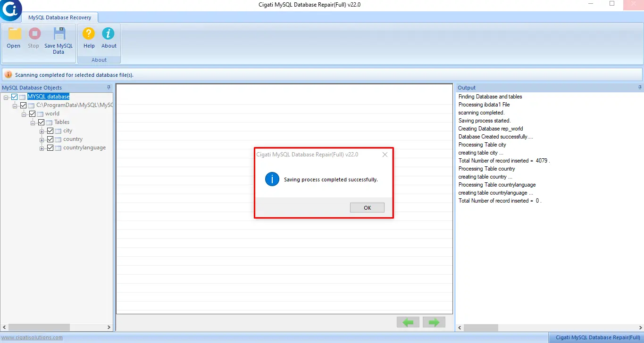644x343 pixels.
Task: Open www.cigatisolutions.com link
Action: coord(32,337)
